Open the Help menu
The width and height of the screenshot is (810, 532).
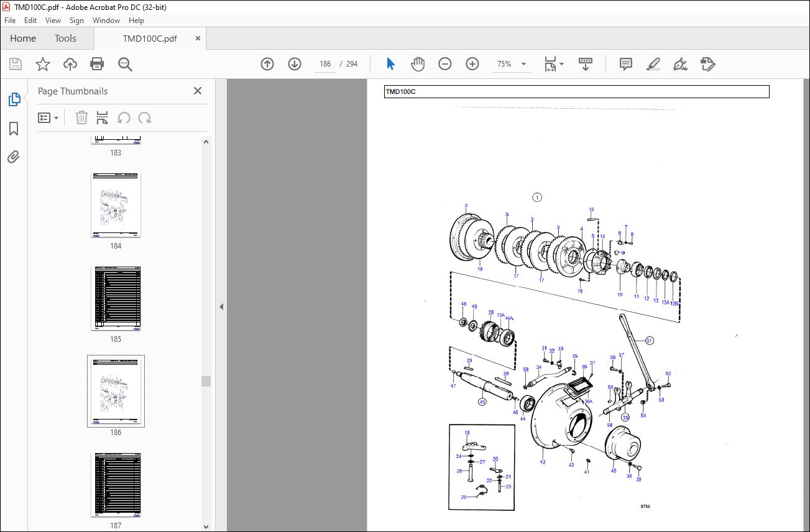click(136, 21)
